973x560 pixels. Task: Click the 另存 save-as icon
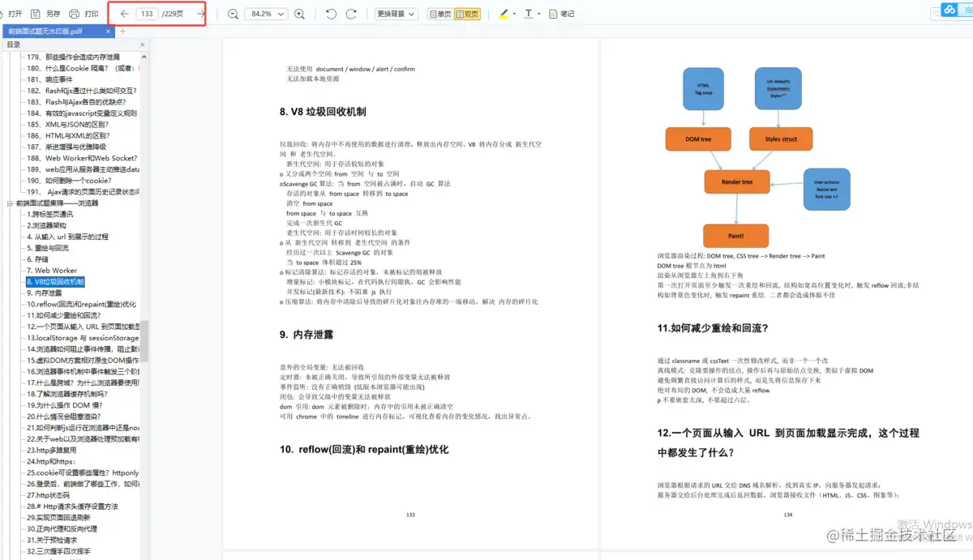click(x=35, y=14)
